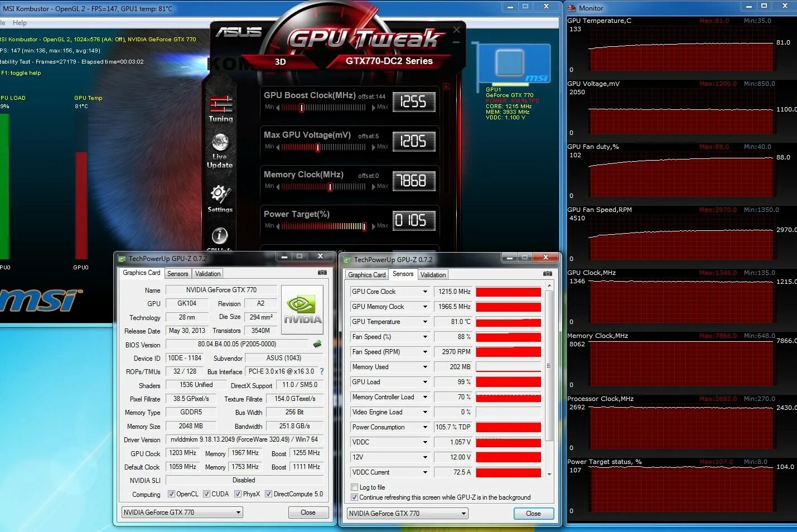797x532 pixels.
Task: Open the Tuning section in GPU Tweak
Action: (221, 109)
